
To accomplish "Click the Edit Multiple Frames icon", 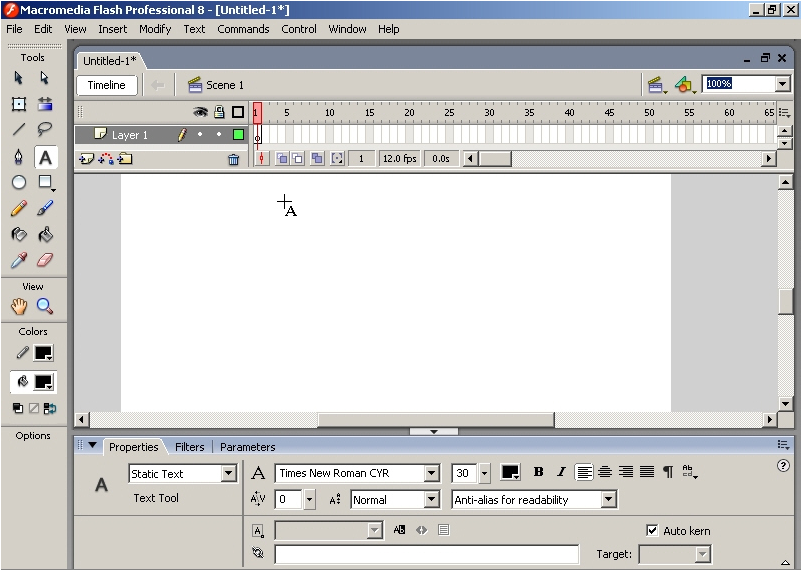I will [x=317, y=159].
